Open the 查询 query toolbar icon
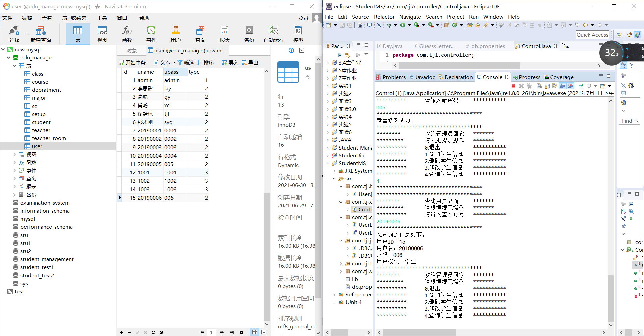This screenshot has width=644, height=336. click(200, 34)
